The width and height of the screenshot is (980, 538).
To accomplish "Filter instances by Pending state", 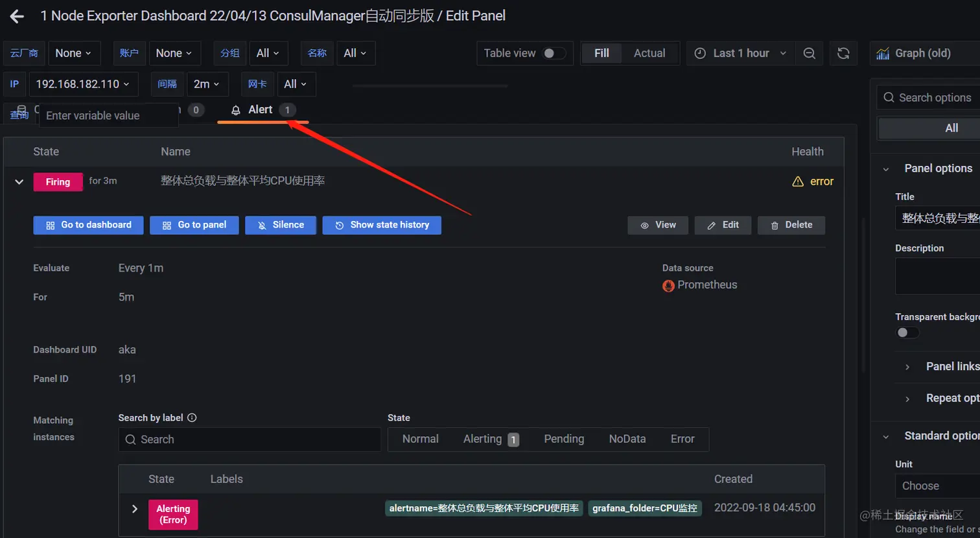I will point(564,439).
